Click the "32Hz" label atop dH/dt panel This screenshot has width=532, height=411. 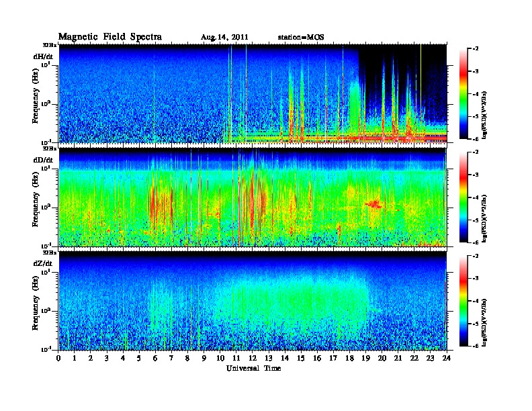pyautogui.click(x=50, y=45)
